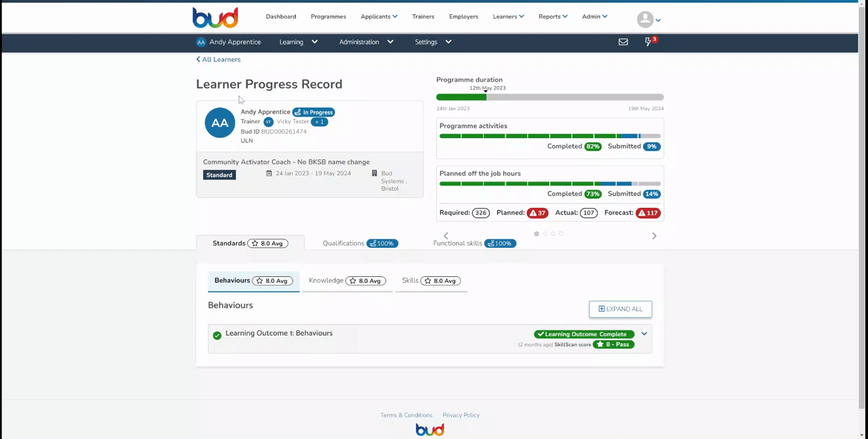Screen dimensions: 868x439
Task: Click the Required 326 hours value
Action: click(x=481, y=213)
